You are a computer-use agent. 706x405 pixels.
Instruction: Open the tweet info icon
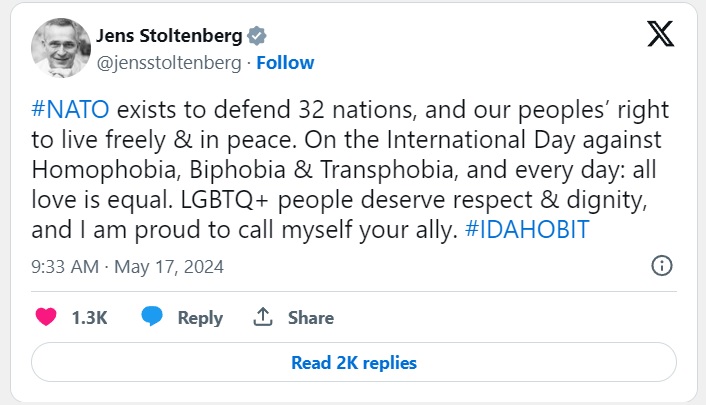click(661, 266)
